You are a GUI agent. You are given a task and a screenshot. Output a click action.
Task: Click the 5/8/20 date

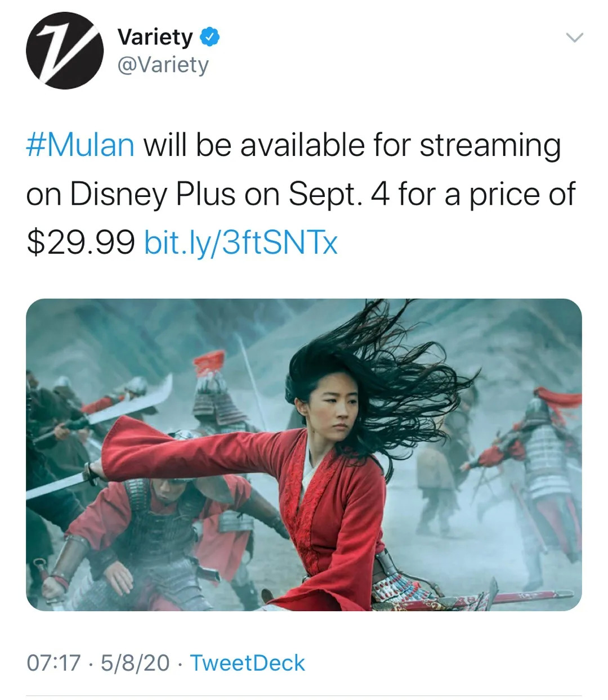point(135,663)
